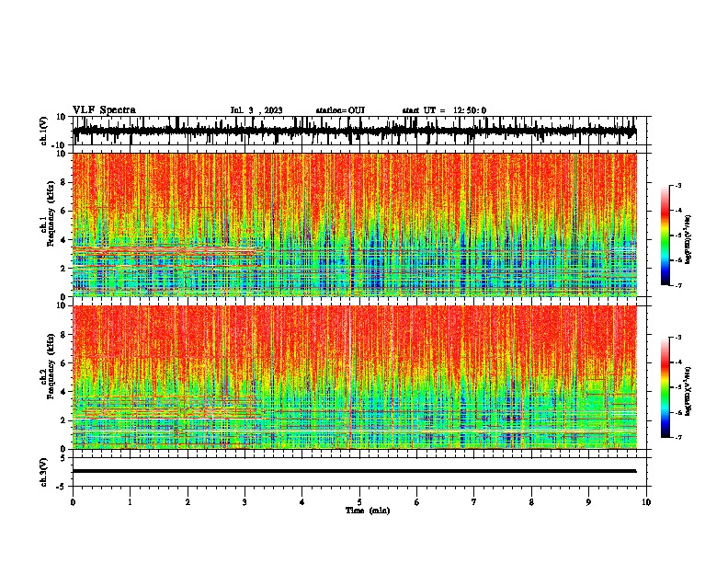
Task: Click the flat black ch.3 trace line
Action: click(x=354, y=471)
